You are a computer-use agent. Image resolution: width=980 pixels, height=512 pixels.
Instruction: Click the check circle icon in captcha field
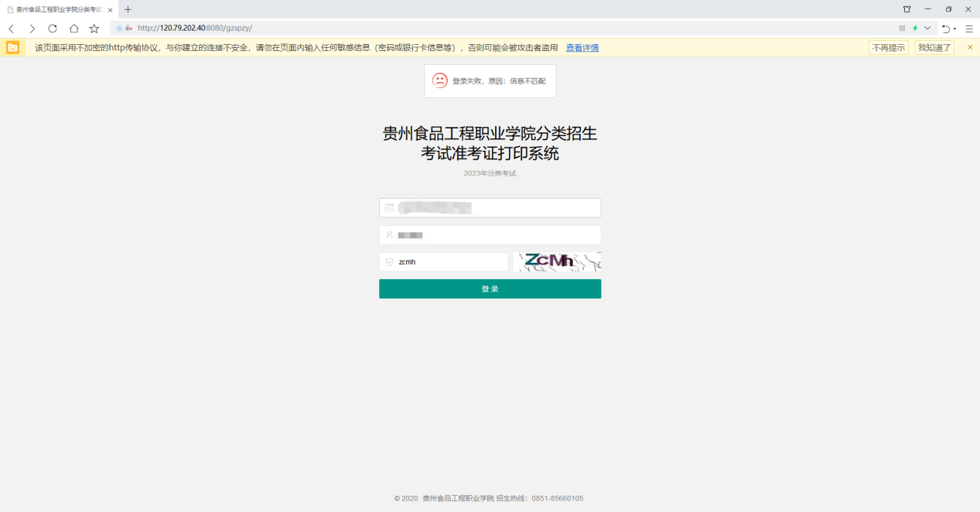(389, 262)
